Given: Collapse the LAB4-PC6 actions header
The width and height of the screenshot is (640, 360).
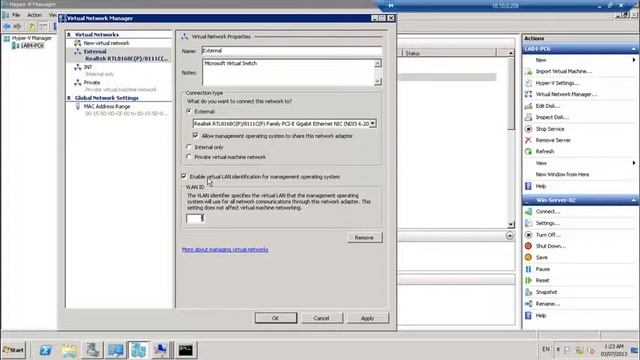Looking at the screenshot, I should click(633, 49).
